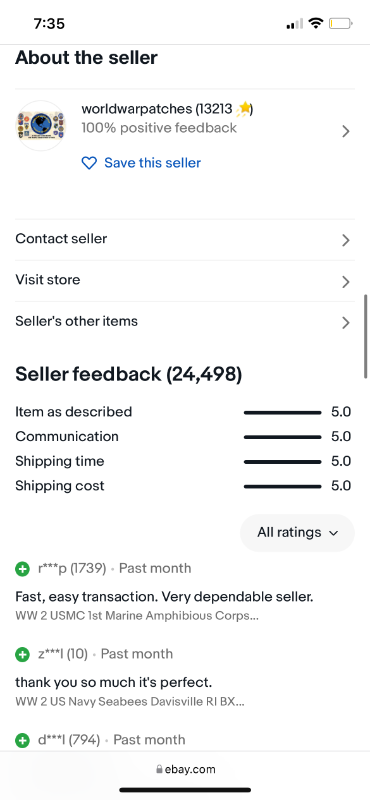The width and height of the screenshot is (370, 800).
Task: Open the Visit store menu row
Action: [185, 281]
